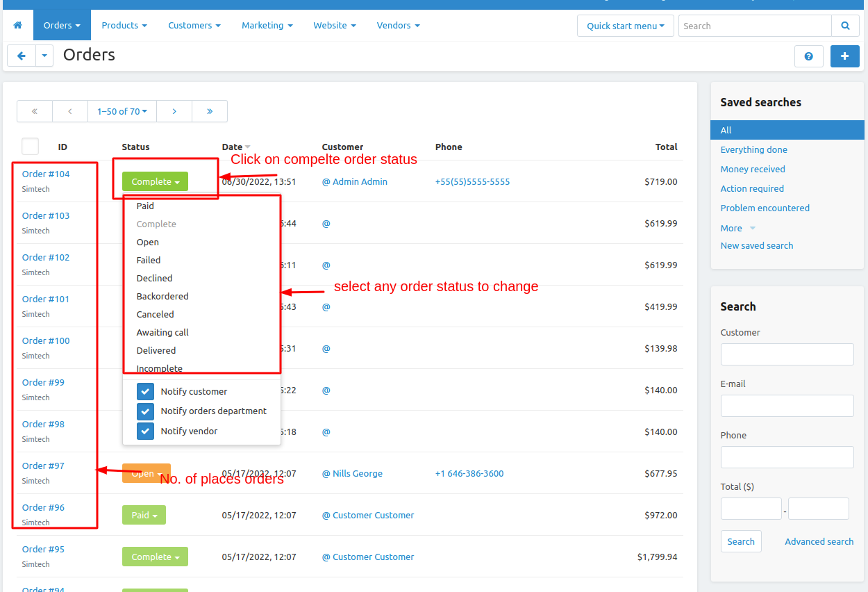Jump to last page of orders
The width and height of the screenshot is (868, 592).
[x=210, y=111]
